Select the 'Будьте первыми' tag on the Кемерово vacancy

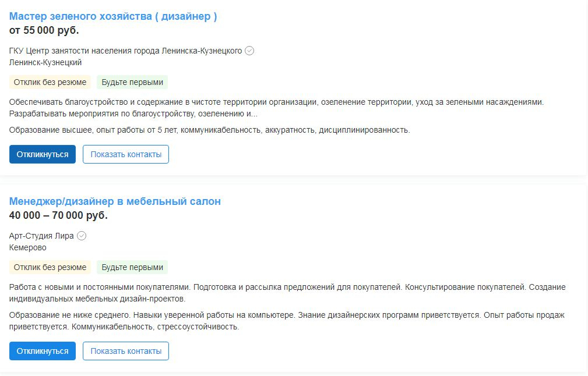(x=132, y=267)
